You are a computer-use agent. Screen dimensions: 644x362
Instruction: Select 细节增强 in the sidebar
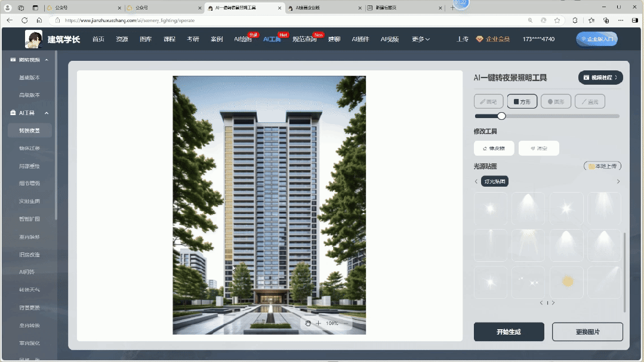coord(29,184)
